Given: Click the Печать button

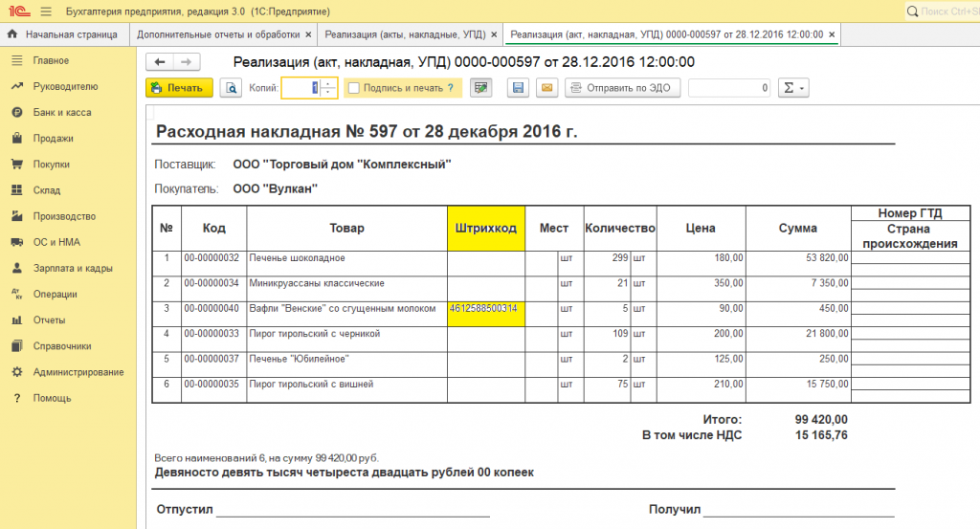Looking at the screenshot, I should [179, 88].
